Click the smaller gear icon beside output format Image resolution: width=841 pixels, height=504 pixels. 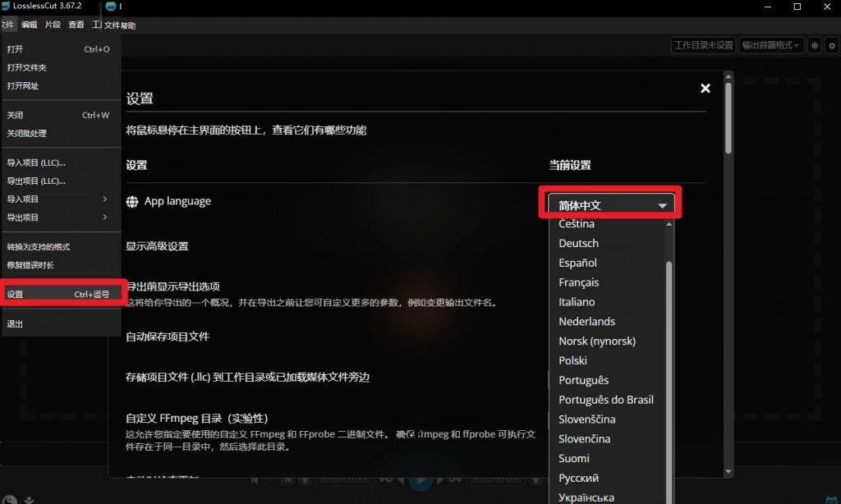point(814,45)
